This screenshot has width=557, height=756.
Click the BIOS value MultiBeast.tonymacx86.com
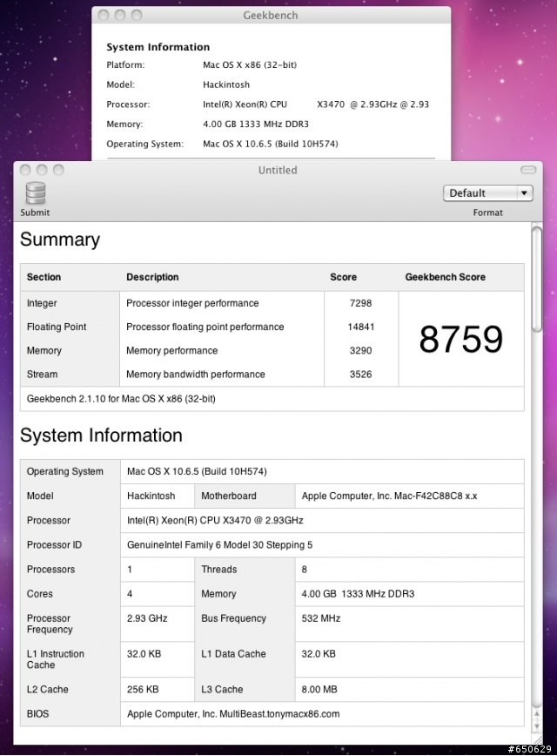coord(233,714)
